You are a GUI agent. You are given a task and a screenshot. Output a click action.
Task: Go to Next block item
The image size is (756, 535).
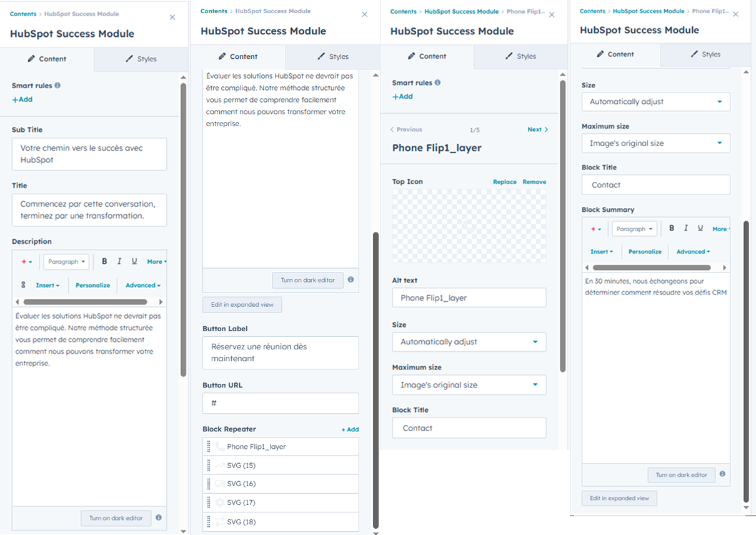tap(537, 129)
